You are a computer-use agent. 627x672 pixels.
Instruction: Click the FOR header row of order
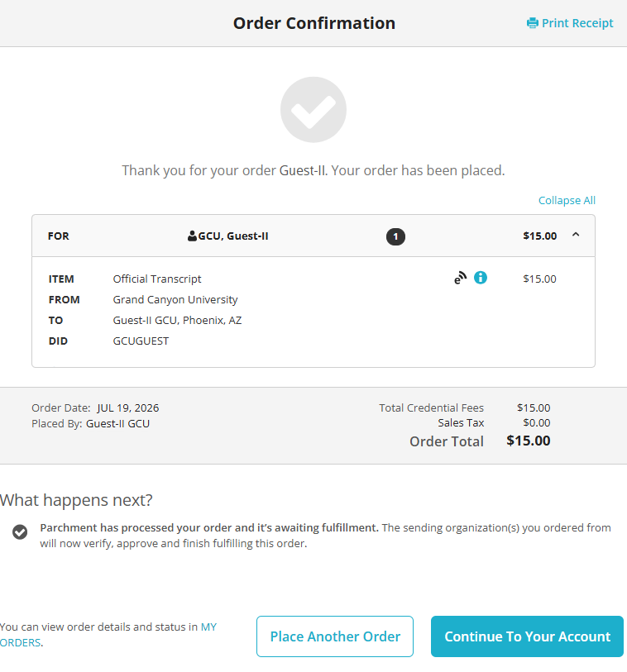click(313, 236)
